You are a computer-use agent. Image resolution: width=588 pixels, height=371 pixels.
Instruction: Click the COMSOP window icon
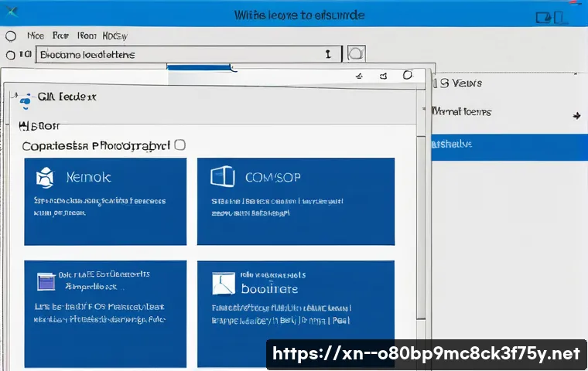click(x=223, y=176)
